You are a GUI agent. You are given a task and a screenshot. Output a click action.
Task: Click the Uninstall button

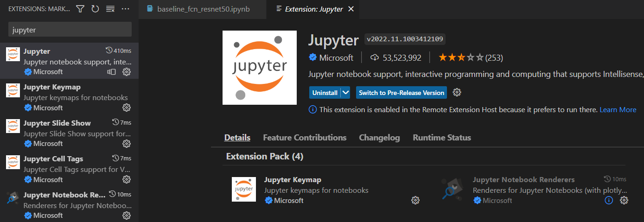tap(325, 93)
